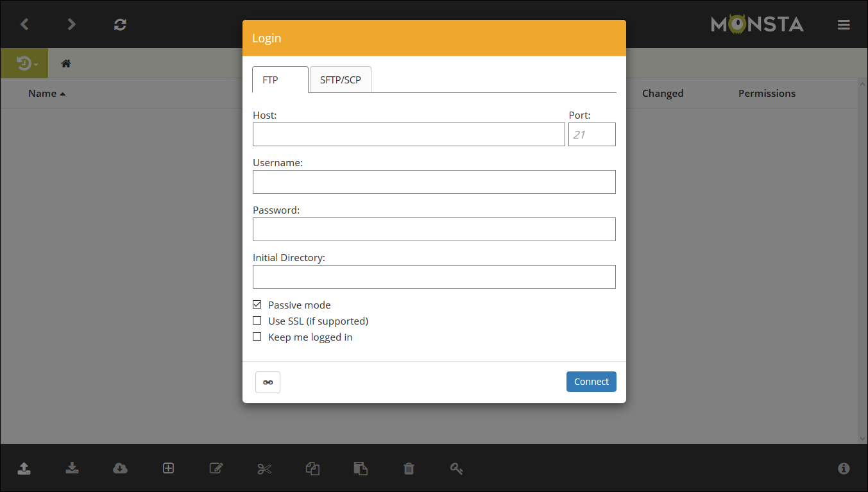Focus the Password input field
Screen dimensions: 868x492
coord(434,230)
